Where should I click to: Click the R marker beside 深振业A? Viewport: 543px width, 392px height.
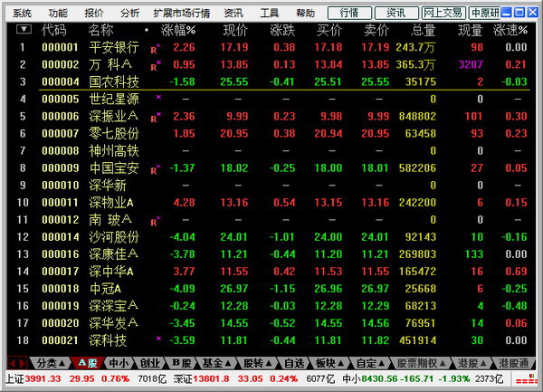(155, 118)
